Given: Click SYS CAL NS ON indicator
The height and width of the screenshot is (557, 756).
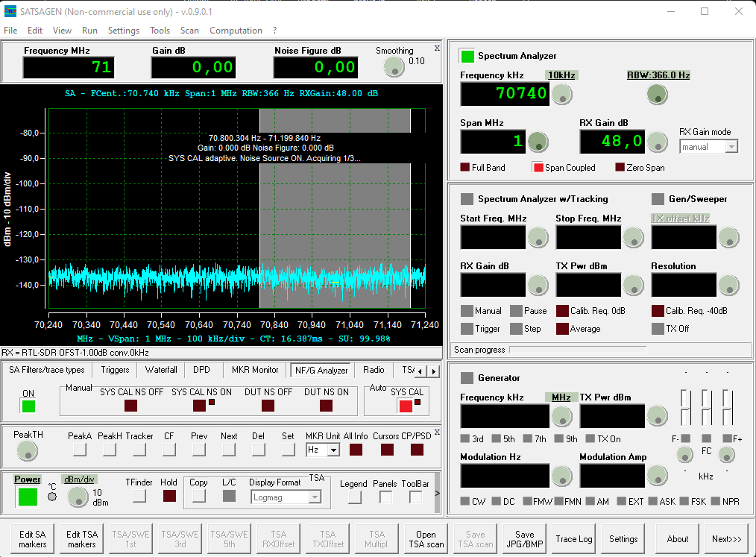Looking at the screenshot, I should click(199, 406).
